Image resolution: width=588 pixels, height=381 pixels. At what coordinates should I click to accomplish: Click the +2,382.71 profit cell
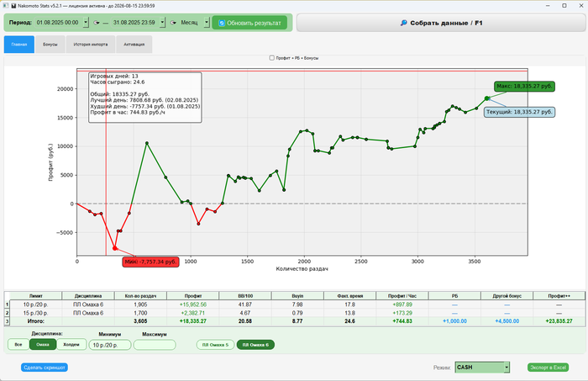(193, 313)
